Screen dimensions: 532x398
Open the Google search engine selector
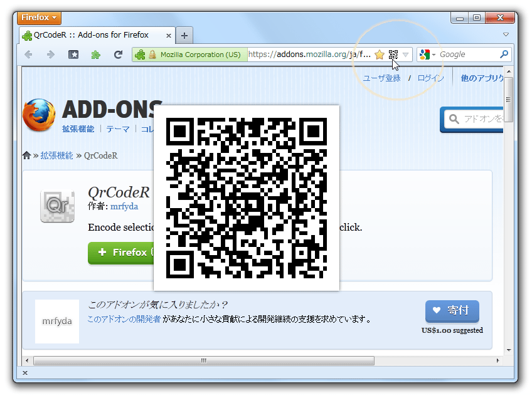pyautogui.click(x=427, y=55)
